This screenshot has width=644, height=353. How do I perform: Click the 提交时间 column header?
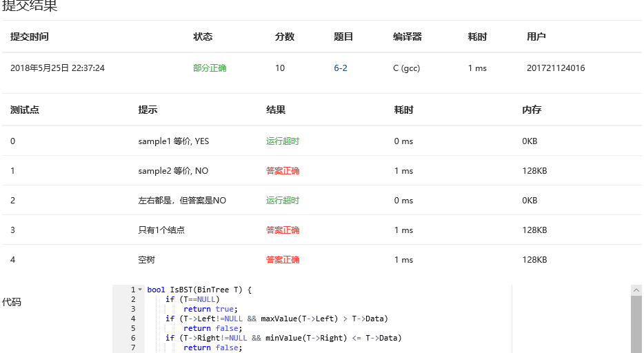[29, 37]
